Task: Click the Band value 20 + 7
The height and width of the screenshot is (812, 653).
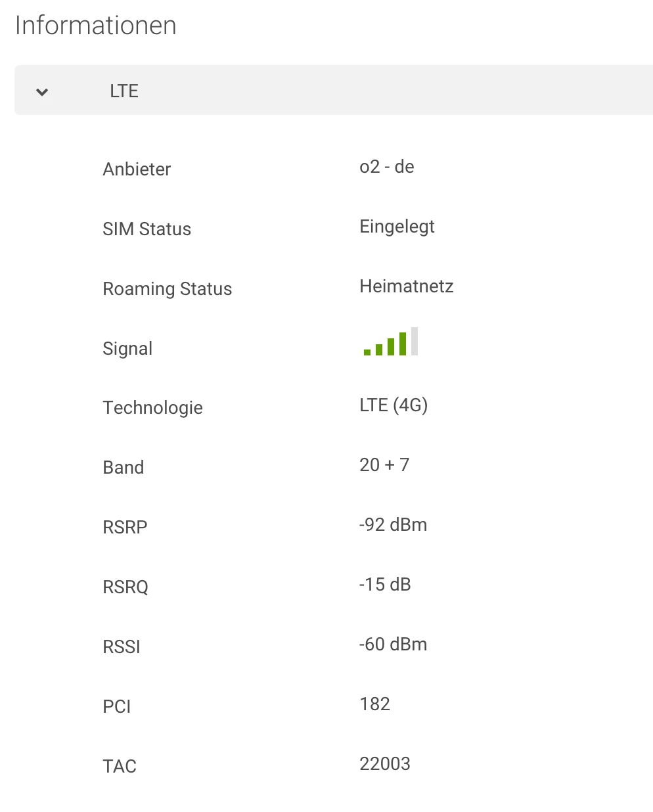Action: click(x=384, y=465)
